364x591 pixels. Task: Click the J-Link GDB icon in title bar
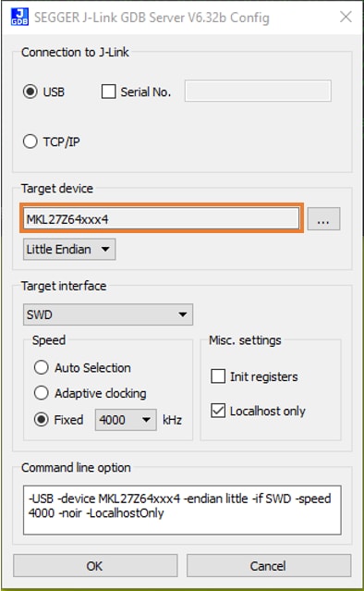coord(19,17)
